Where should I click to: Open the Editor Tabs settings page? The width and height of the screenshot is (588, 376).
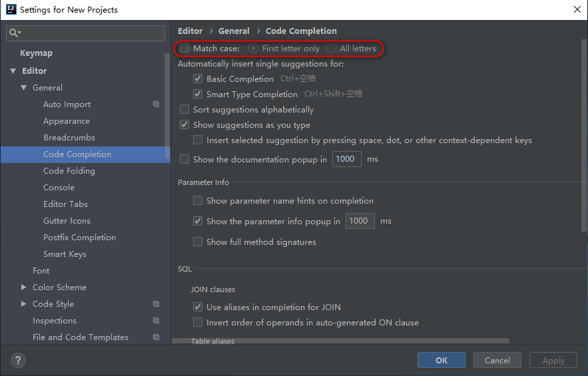[65, 204]
